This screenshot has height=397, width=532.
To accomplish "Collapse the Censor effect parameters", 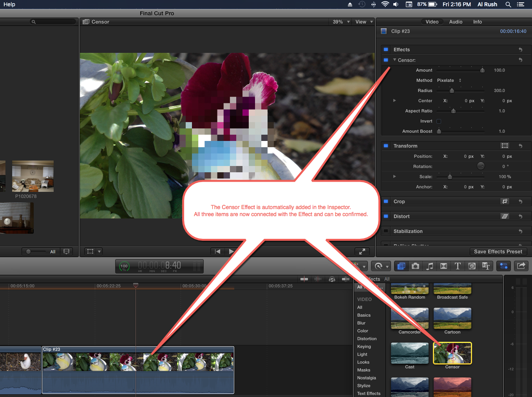I will tap(394, 60).
